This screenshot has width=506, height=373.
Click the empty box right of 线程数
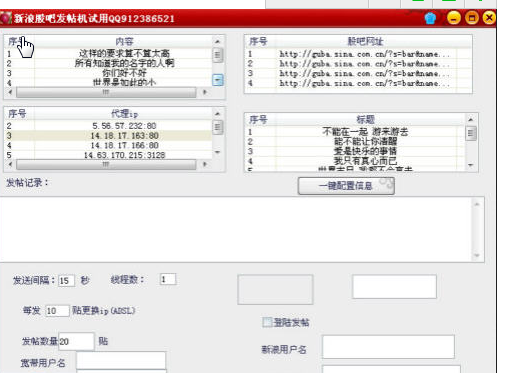coord(394,287)
